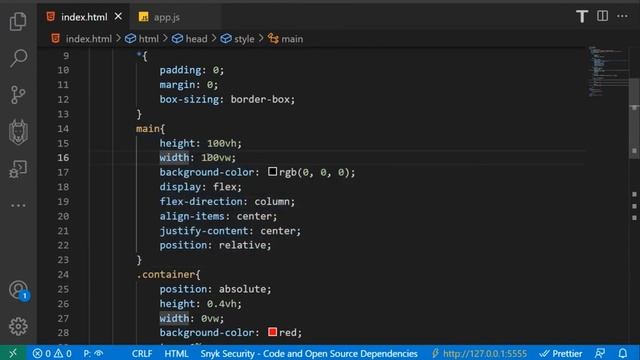Place cursor on the '.container{' selector
The image size is (640, 360).
pos(168,274)
